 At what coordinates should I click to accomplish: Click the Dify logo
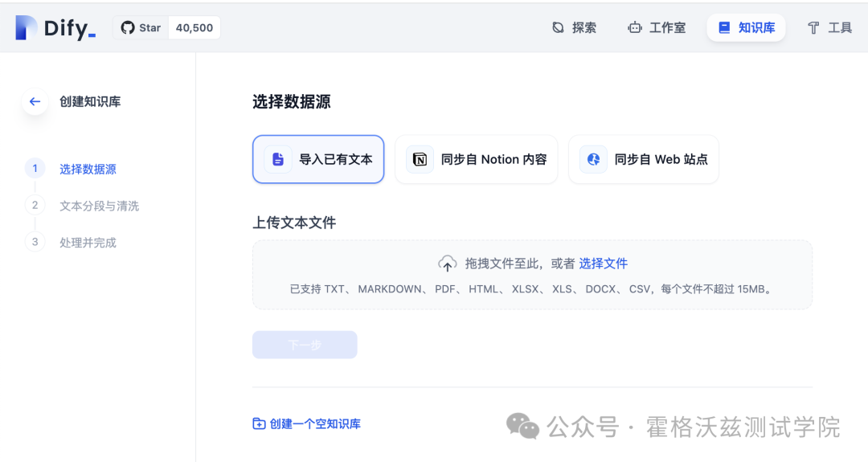click(x=55, y=27)
